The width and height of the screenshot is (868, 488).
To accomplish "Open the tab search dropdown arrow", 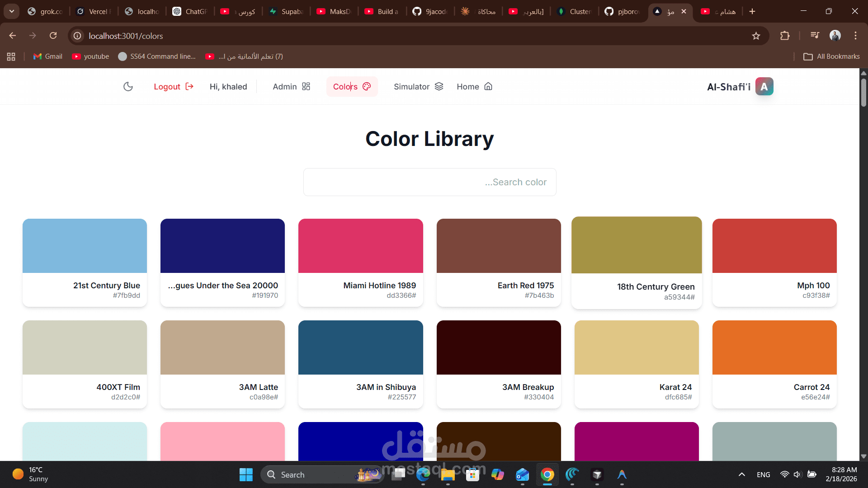I will tap(12, 11).
